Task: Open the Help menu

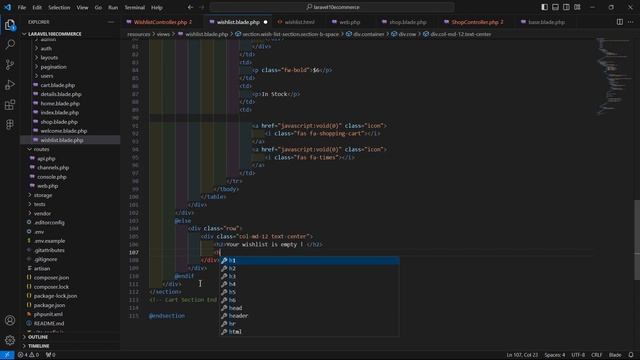Action: 157,7
